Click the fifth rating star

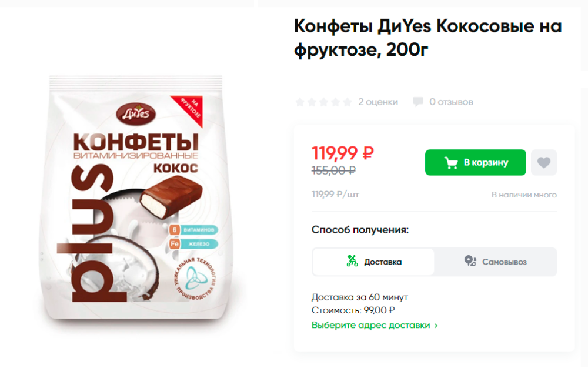click(x=348, y=102)
